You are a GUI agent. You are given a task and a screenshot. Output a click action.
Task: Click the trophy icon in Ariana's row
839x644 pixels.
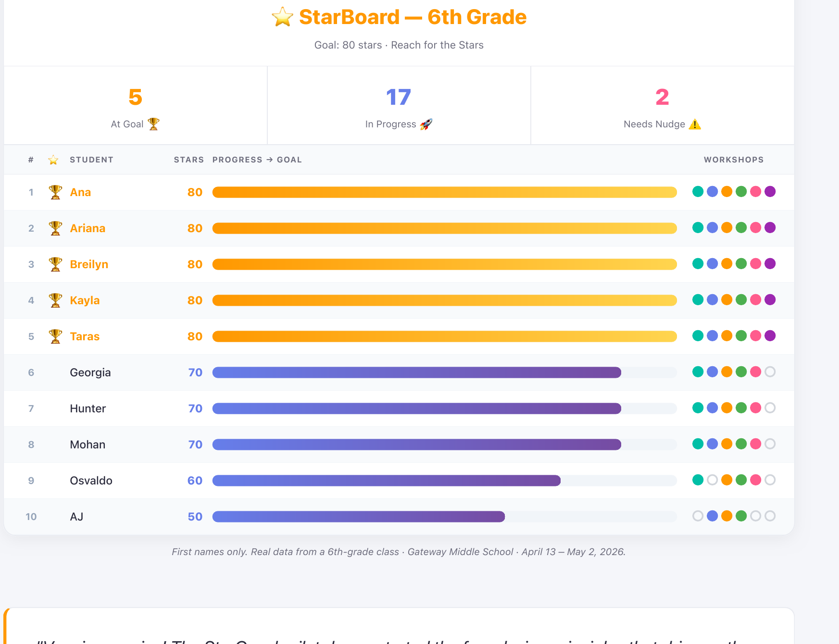[55, 228]
